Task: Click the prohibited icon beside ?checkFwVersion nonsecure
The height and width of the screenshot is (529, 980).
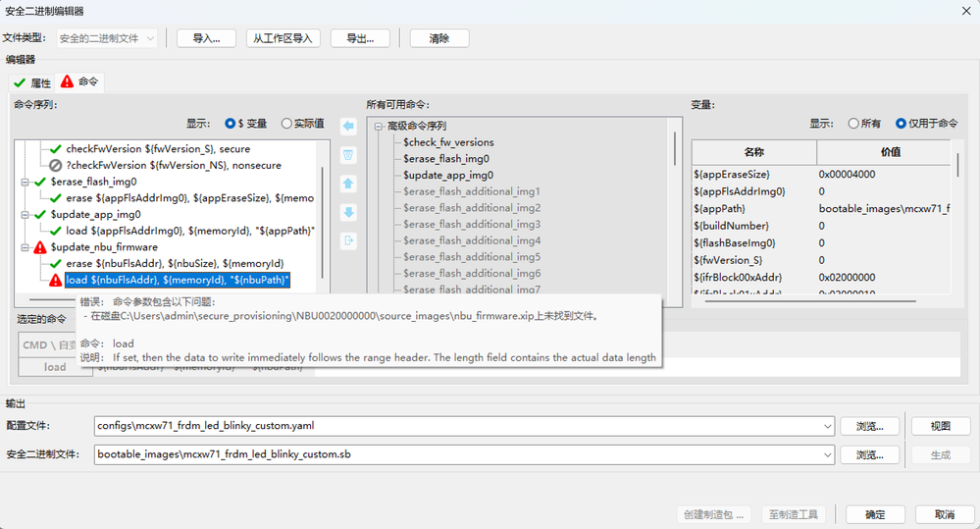Action: point(56,165)
